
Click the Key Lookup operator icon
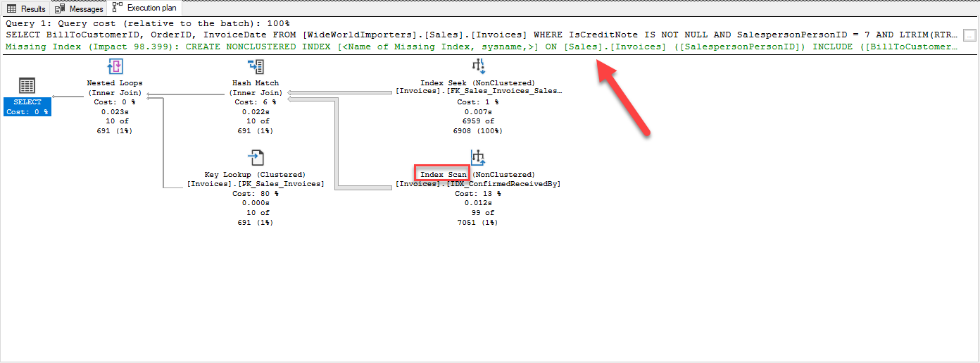click(256, 157)
